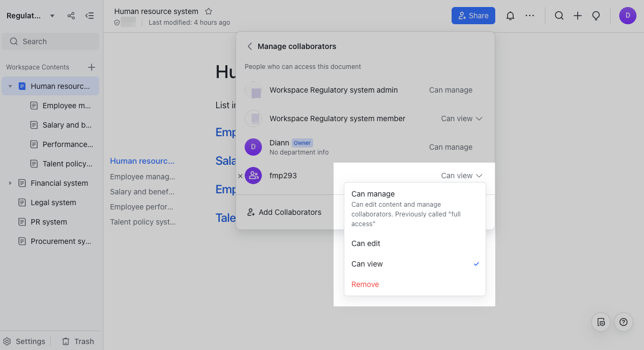Open the workspace name switcher dropdown
644x350 pixels.
[52, 16]
